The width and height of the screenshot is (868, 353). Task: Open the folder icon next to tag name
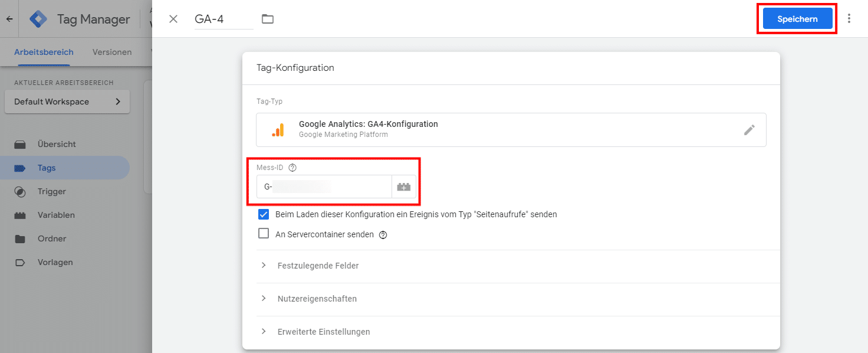268,19
